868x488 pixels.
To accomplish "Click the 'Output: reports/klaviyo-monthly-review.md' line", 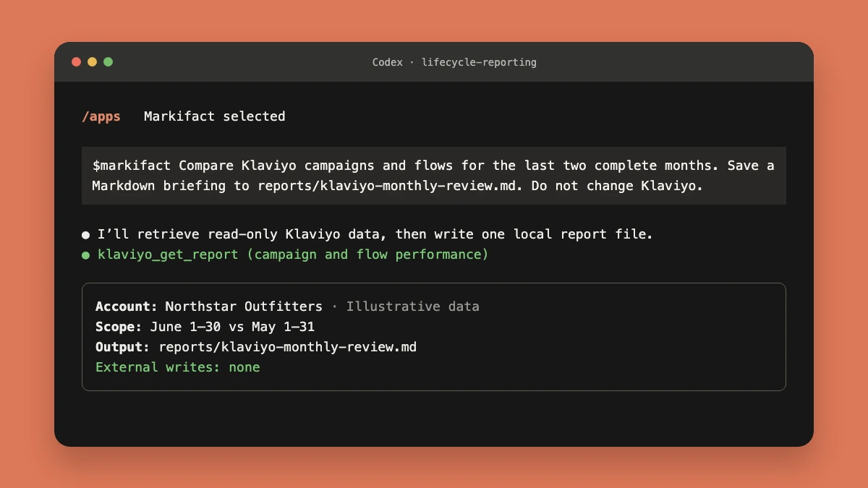I will click(x=256, y=347).
